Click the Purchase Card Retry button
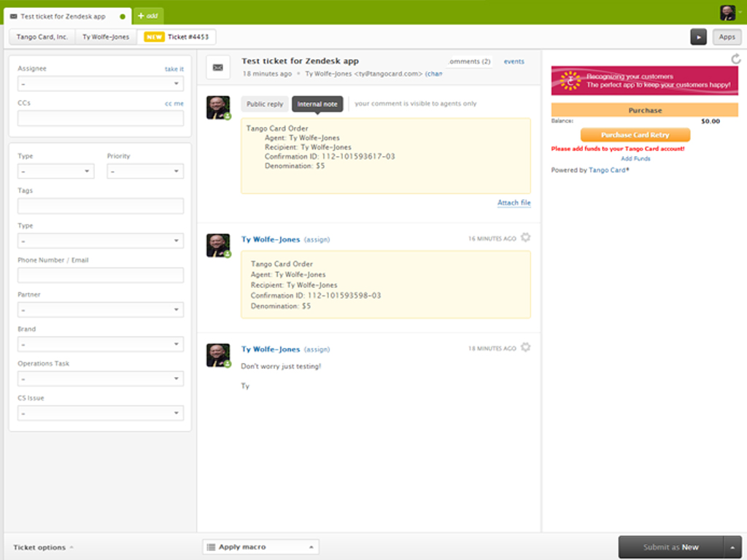Viewport: 747px width, 560px height. click(635, 135)
